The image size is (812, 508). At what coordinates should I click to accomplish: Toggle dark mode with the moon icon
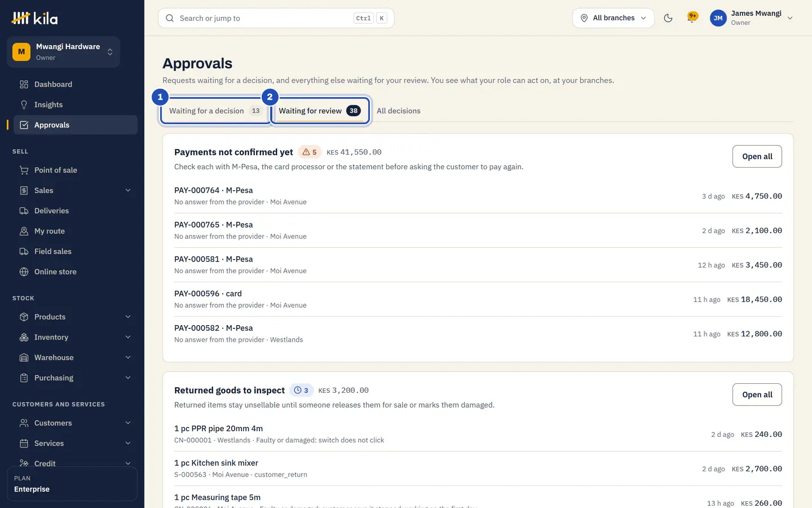point(668,18)
